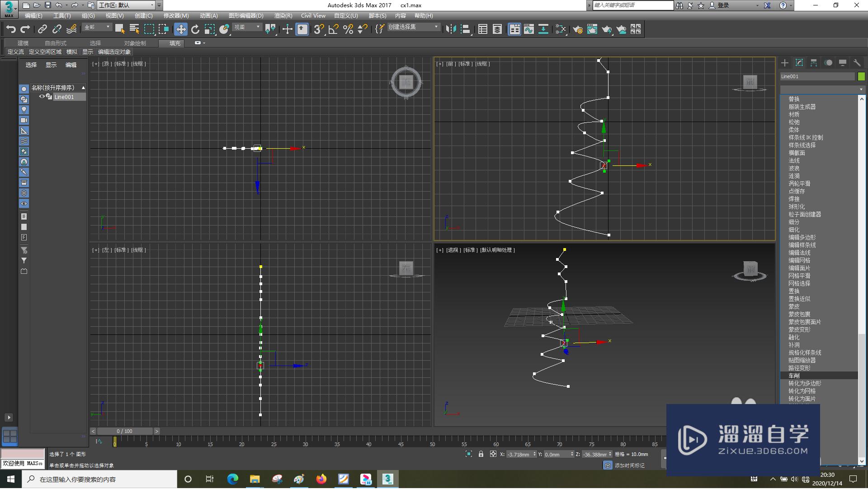
Task: Click the green object color swatch beside Line001
Action: click(861, 76)
